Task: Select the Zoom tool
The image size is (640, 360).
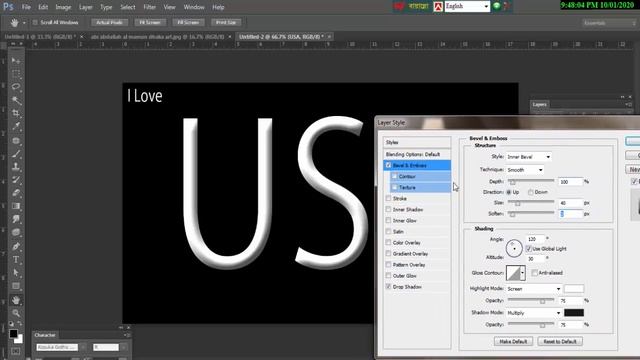Action: [16, 313]
